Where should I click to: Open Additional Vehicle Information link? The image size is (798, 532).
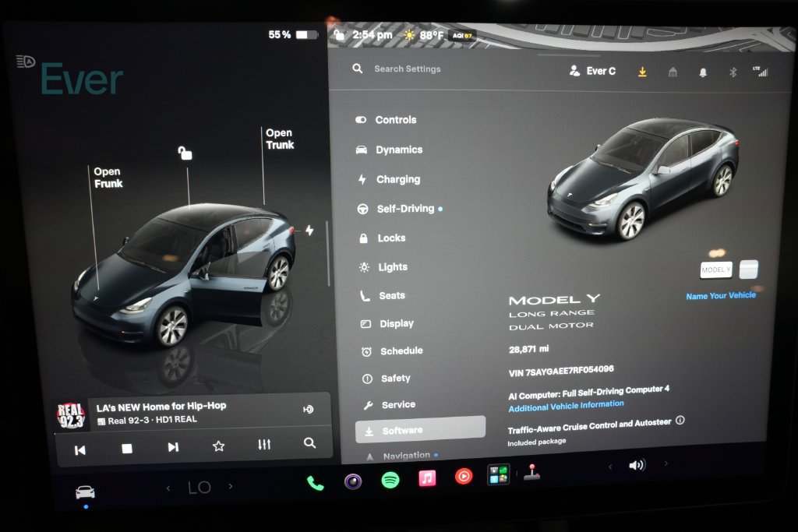point(566,406)
